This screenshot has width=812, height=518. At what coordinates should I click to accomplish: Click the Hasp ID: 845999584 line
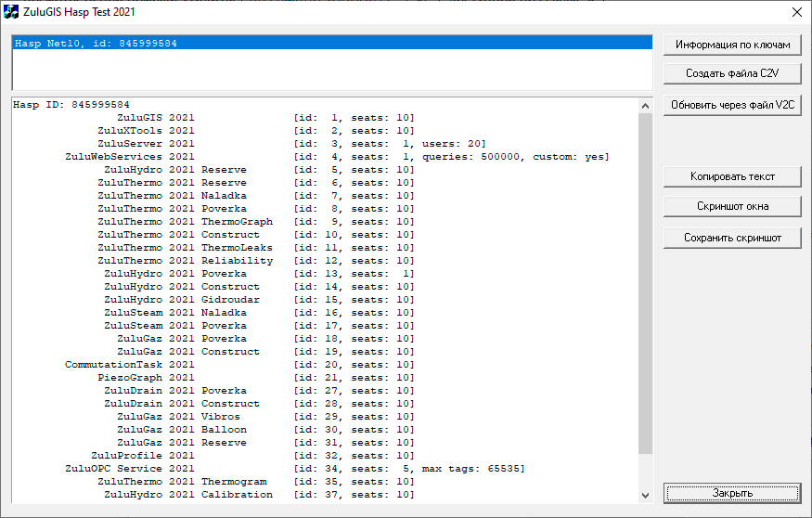[x=71, y=105]
